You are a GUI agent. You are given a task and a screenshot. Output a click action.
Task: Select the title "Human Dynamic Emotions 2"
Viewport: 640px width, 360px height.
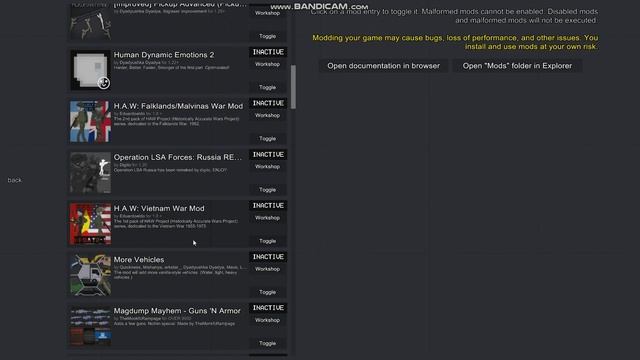(164, 55)
